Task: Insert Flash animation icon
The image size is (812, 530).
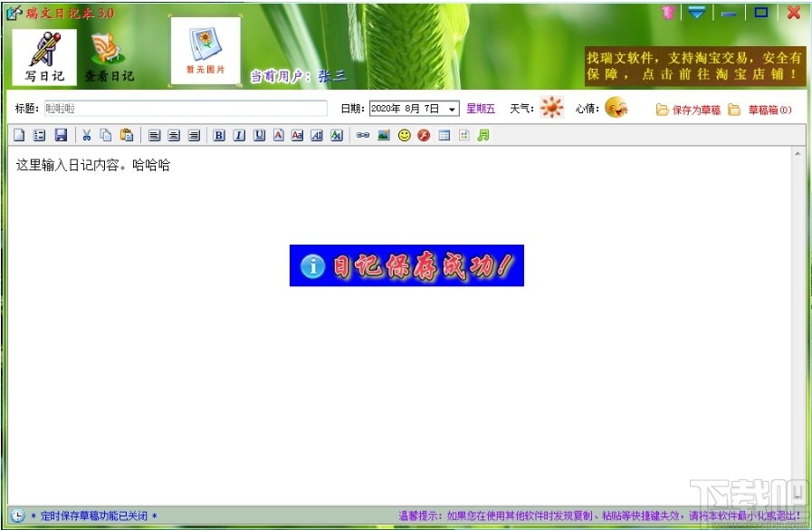Action: pyautogui.click(x=425, y=136)
